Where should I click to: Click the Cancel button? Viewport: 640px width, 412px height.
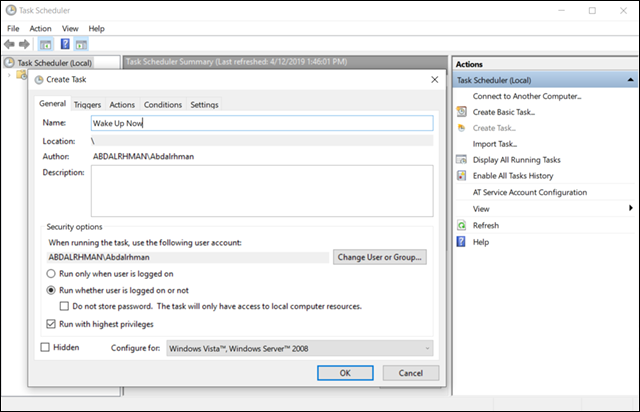[411, 373]
